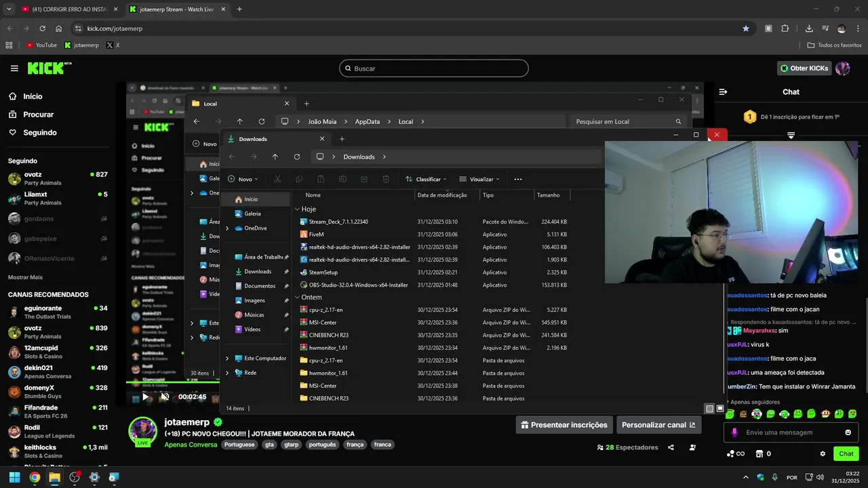The width and height of the screenshot is (868, 488).
Task: Click the Presentear inscrições button
Action: coord(564,425)
